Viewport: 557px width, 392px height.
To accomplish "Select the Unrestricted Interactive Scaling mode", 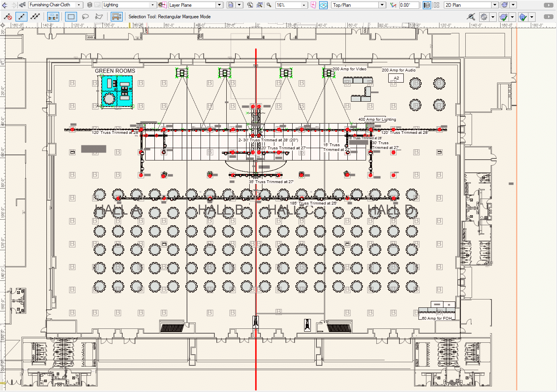I will 35,17.
